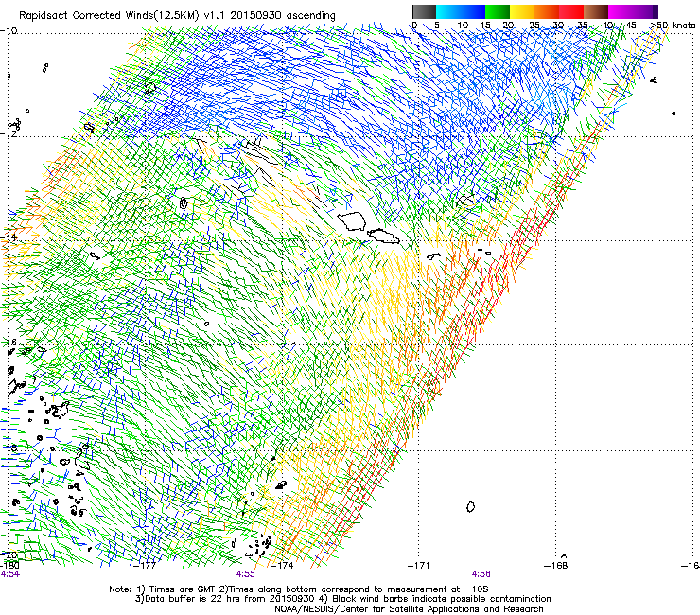Click the '-12' latitude label
This screenshot has height=615, width=700.
tap(9, 133)
